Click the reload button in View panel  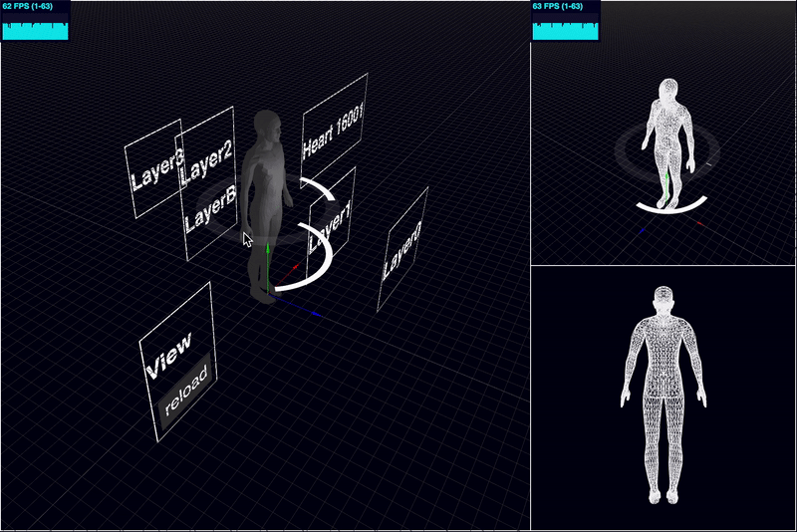click(185, 391)
